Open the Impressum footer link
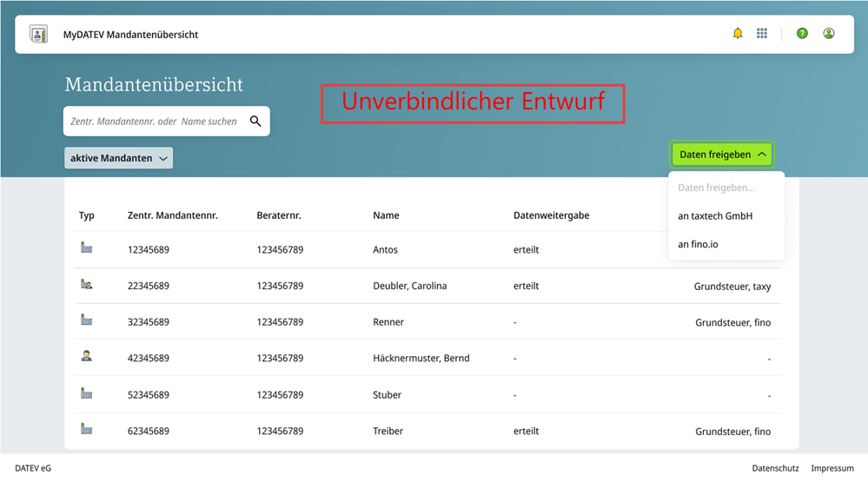The image size is (868, 482). tap(832, 468)
